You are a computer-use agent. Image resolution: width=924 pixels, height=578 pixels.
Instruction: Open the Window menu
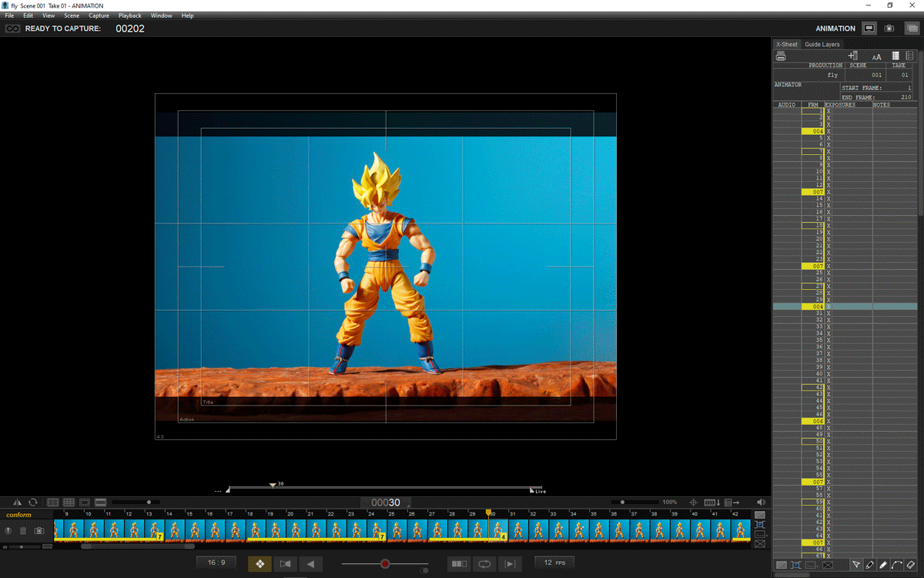162,15
